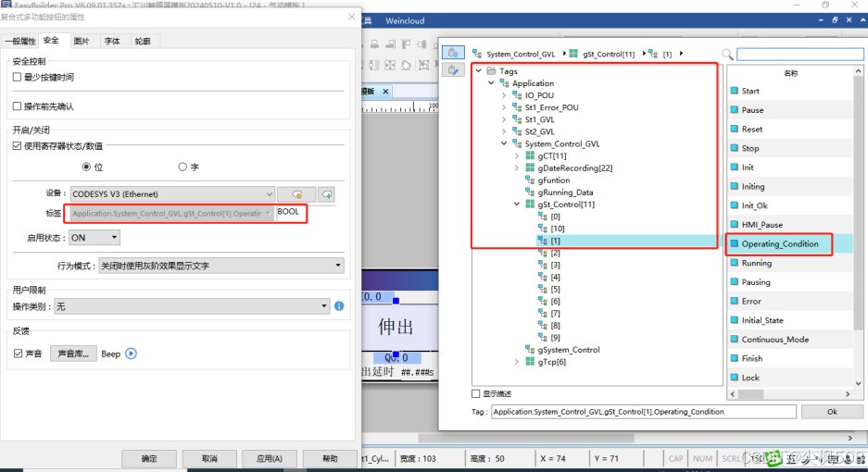Select the 位 radio button
This screenshot has height=472, width=868.
click(86, 167)
